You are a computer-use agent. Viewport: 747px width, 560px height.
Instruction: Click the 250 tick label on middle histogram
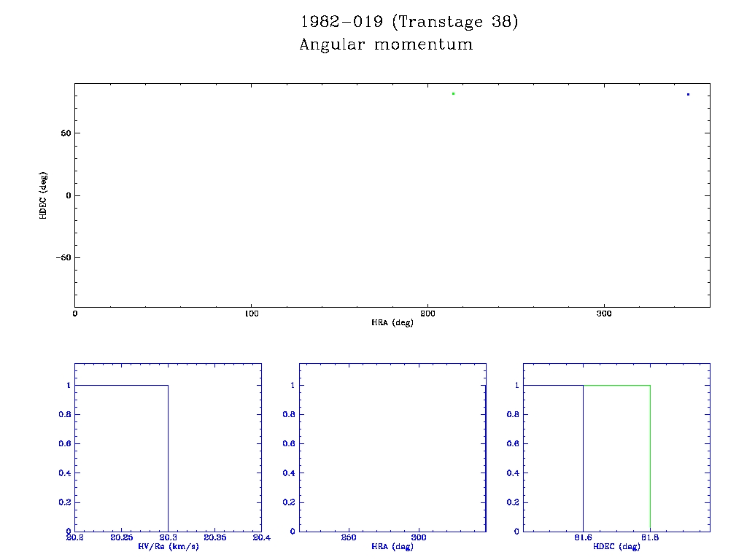coord(349,537)
